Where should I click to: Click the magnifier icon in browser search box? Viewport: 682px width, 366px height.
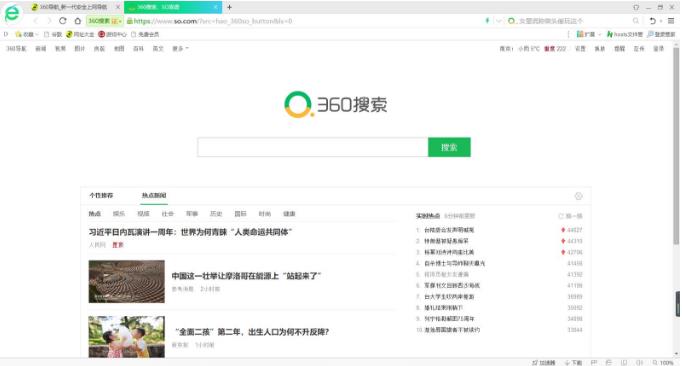(636, 20)
